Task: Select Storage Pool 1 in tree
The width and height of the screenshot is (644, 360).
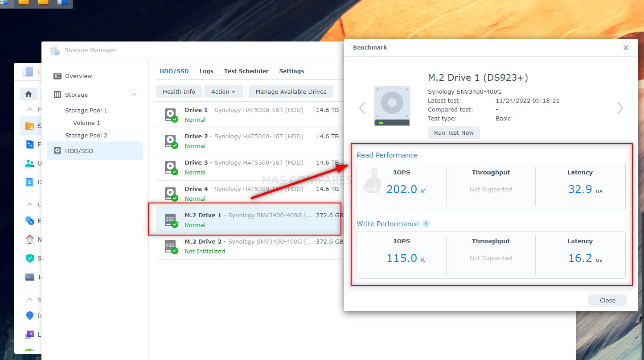Action: coord(86,110)
